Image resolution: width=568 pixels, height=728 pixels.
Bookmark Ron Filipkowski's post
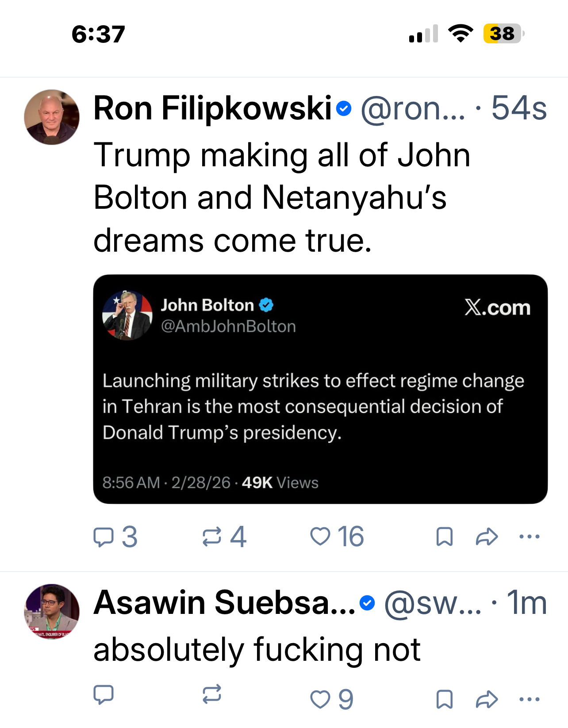[444, 537]
